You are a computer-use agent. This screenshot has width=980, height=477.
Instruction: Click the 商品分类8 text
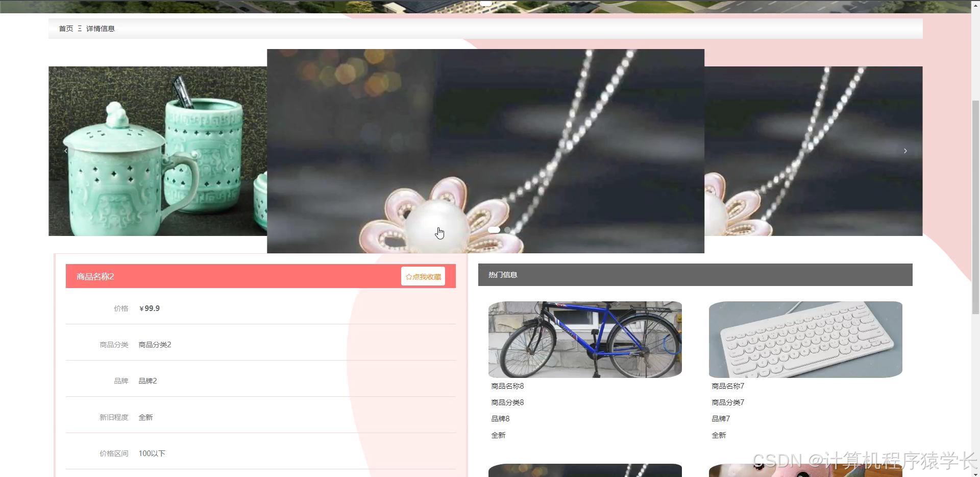(507, 402)
